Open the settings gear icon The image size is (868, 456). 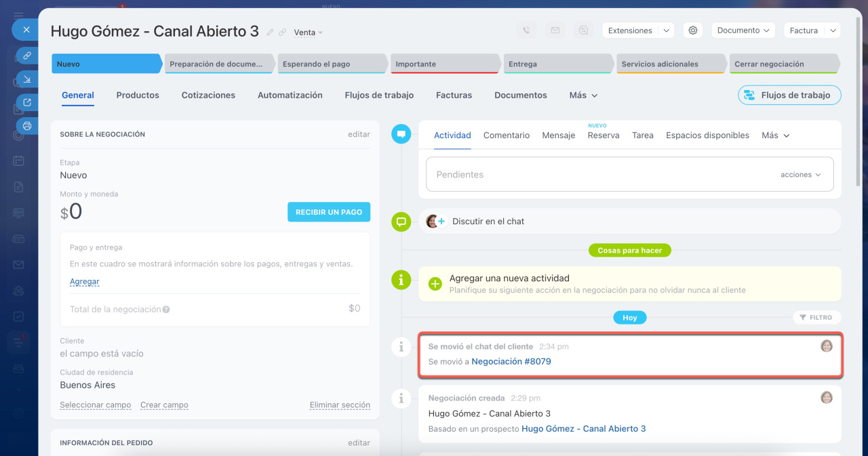click(692, 30)
